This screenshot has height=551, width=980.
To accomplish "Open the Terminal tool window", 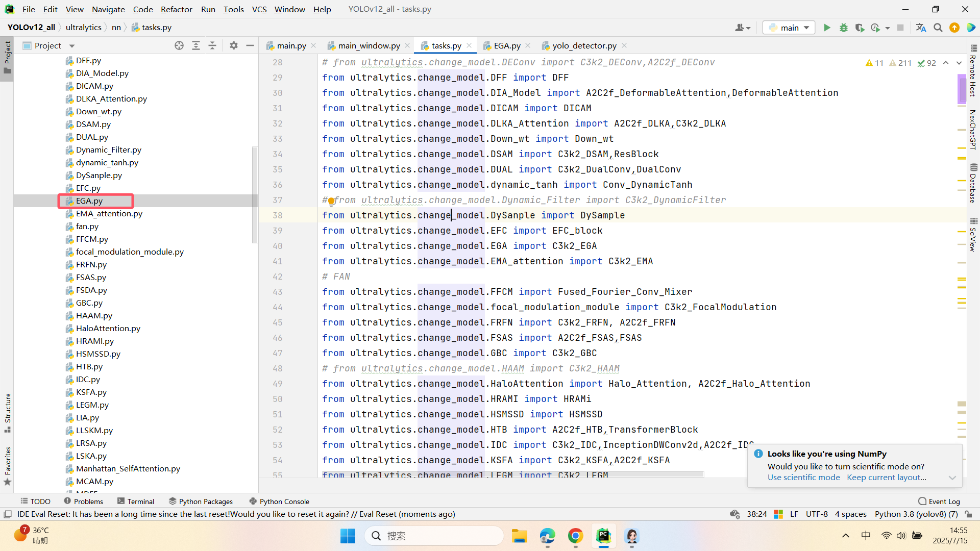I will (136, 501).
